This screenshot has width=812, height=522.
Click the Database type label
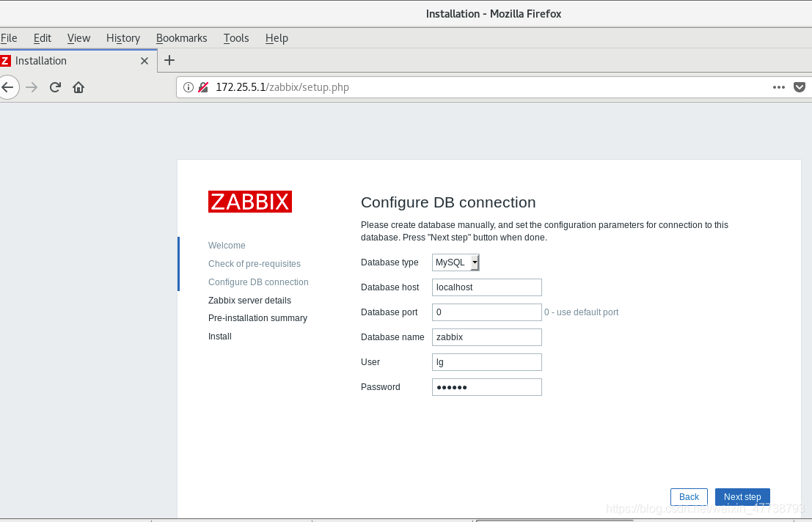389,262
